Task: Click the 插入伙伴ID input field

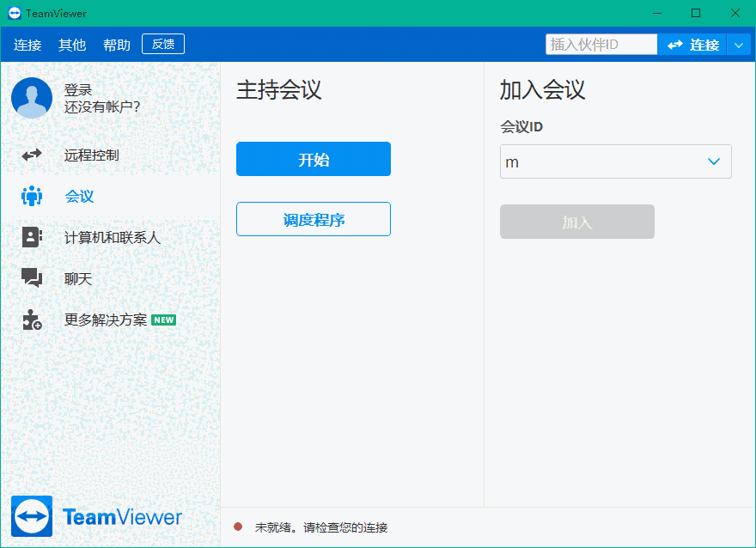Action: [x=601, y=44]
